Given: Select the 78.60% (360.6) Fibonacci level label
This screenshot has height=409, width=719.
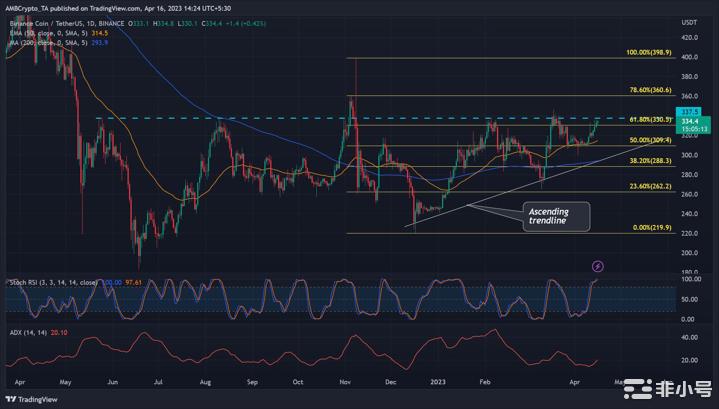Looking at the screenshot, I should pyautogui.click(x=651, y=92).
